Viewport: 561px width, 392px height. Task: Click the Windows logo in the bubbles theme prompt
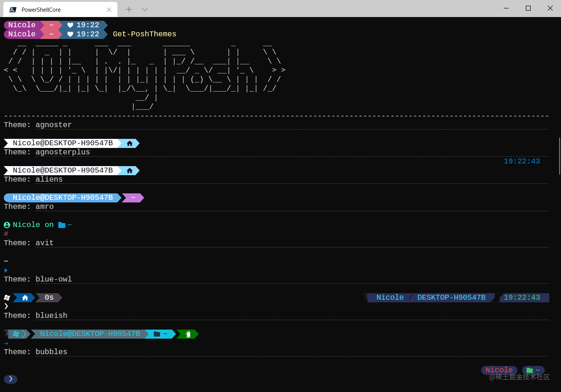(16, 334)
